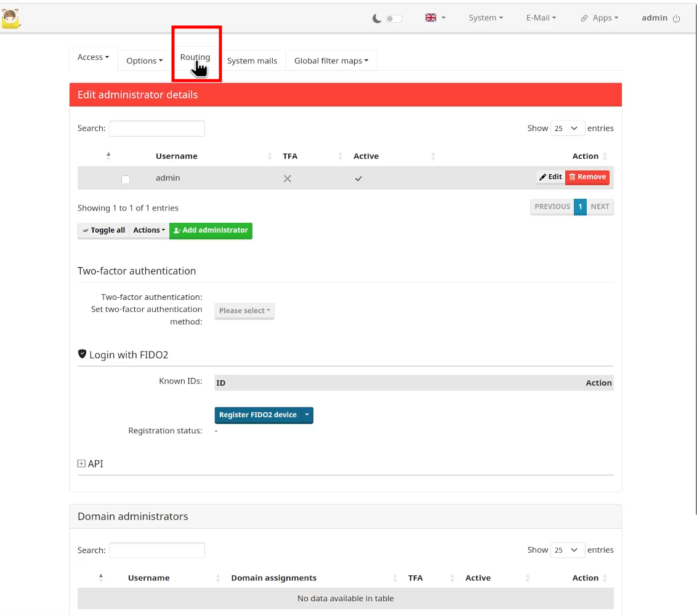Click the Active checkmark for admin
This screenshot has height=616, width=697.
click(x=358, y=178)
